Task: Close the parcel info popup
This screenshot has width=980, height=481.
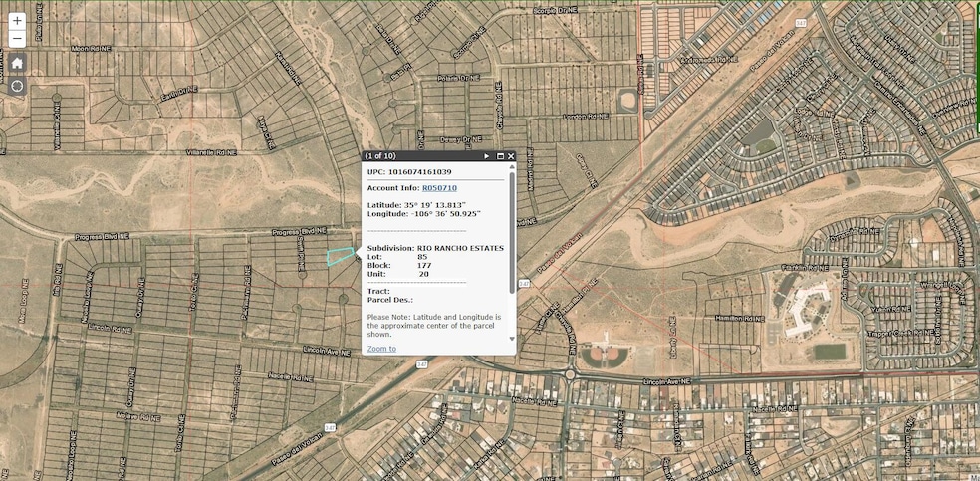Action: [x=511, y=156]
